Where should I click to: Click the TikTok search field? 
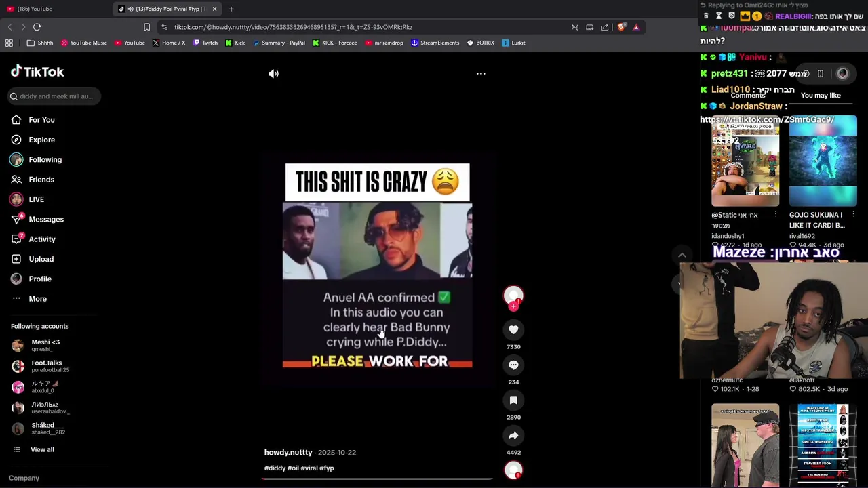(56, 96)
